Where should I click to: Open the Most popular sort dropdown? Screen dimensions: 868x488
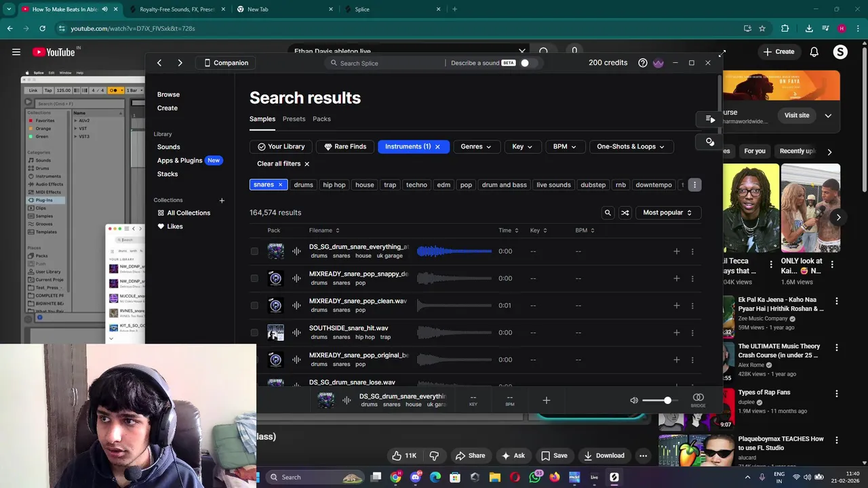(667, 213)
